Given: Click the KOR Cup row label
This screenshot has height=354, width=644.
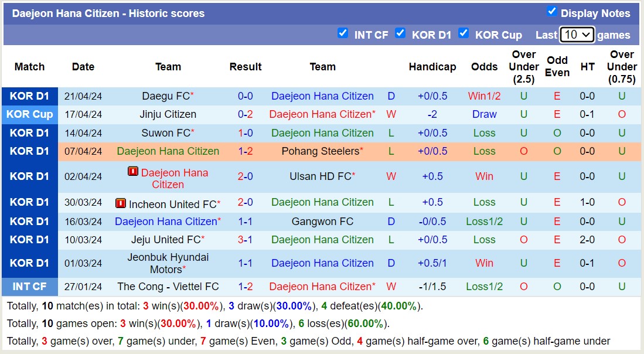Looking at the screenshot, I should 30,114.
